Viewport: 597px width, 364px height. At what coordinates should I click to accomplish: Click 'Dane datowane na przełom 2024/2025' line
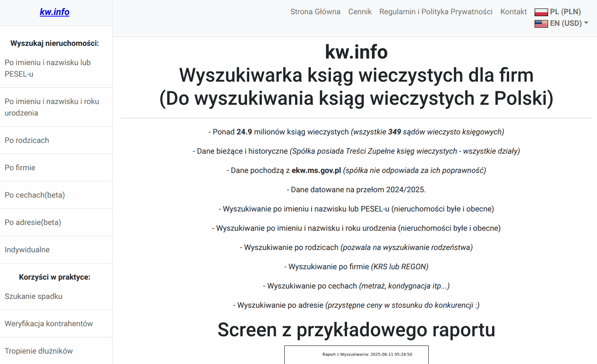(356, 190)
